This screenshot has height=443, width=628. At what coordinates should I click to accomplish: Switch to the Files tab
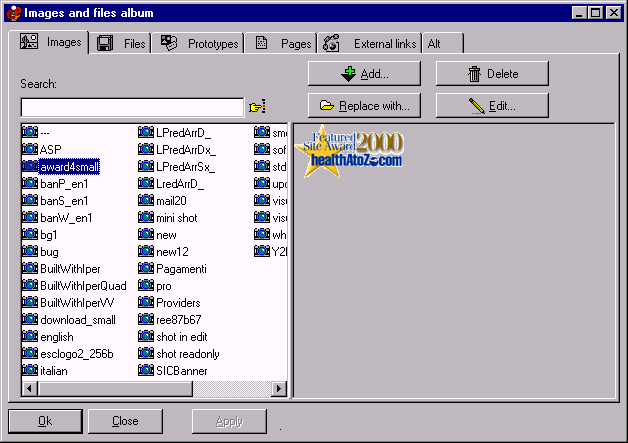122,43
